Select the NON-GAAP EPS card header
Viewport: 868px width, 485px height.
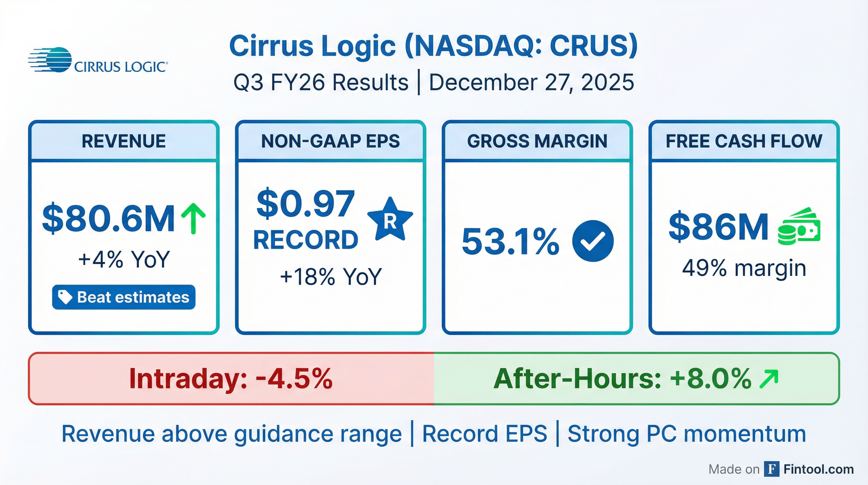click(330, 141)
